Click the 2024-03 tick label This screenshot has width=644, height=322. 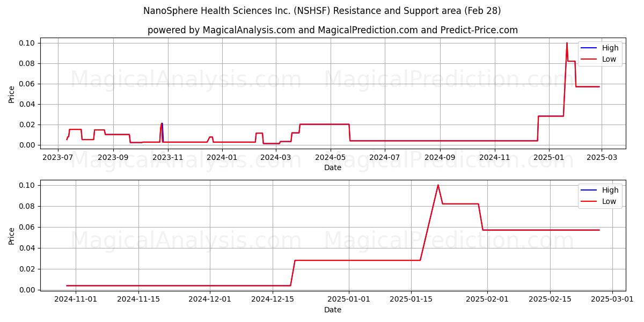pyautogui.click(x=276, y=157)
